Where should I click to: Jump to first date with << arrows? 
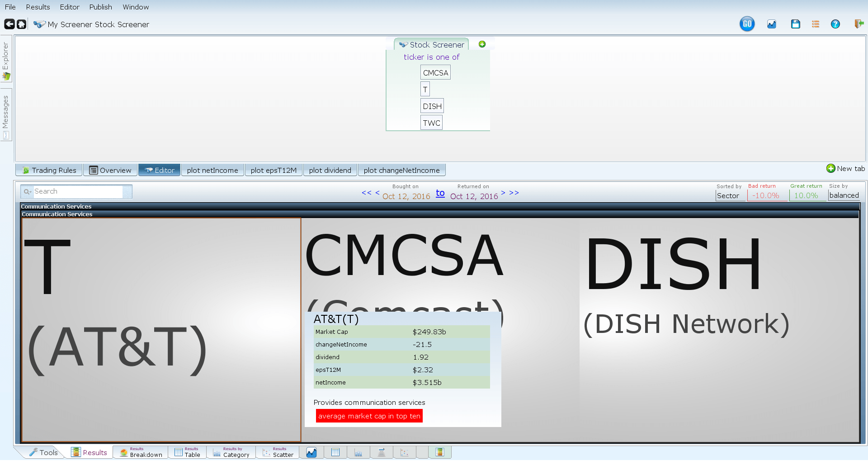(366, 193)
